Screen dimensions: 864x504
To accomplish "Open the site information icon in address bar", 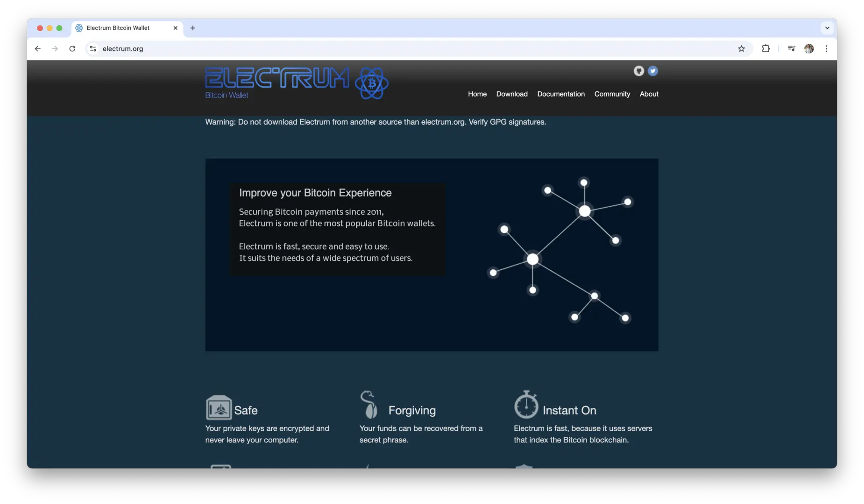I will click(93, 49).
